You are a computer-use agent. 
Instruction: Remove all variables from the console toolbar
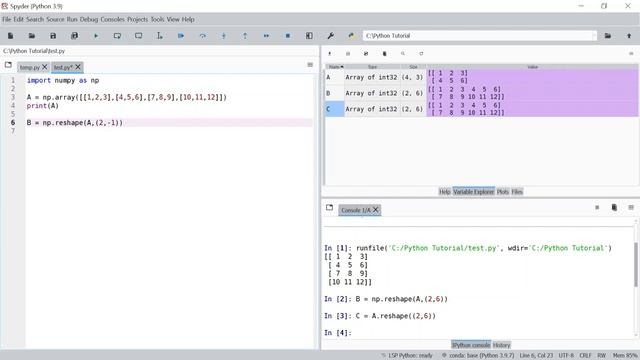pos(614,208)
